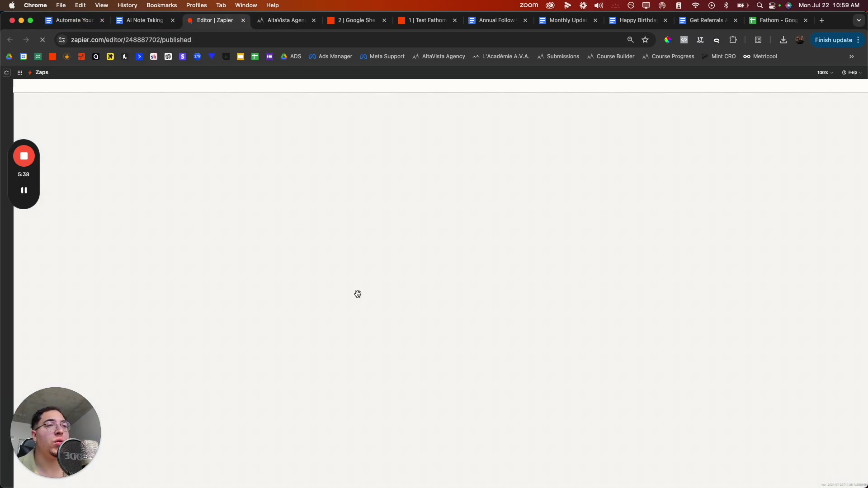Open the Chrome Extensions puzzle icon
Screen dimensions: 868x488
(733, 40)
